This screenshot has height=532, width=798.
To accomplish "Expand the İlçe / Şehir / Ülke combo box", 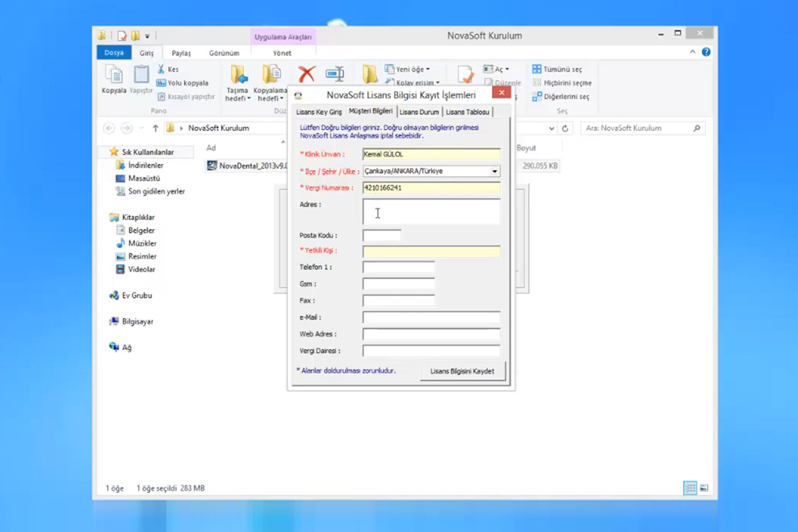I will tap(494, 171).
